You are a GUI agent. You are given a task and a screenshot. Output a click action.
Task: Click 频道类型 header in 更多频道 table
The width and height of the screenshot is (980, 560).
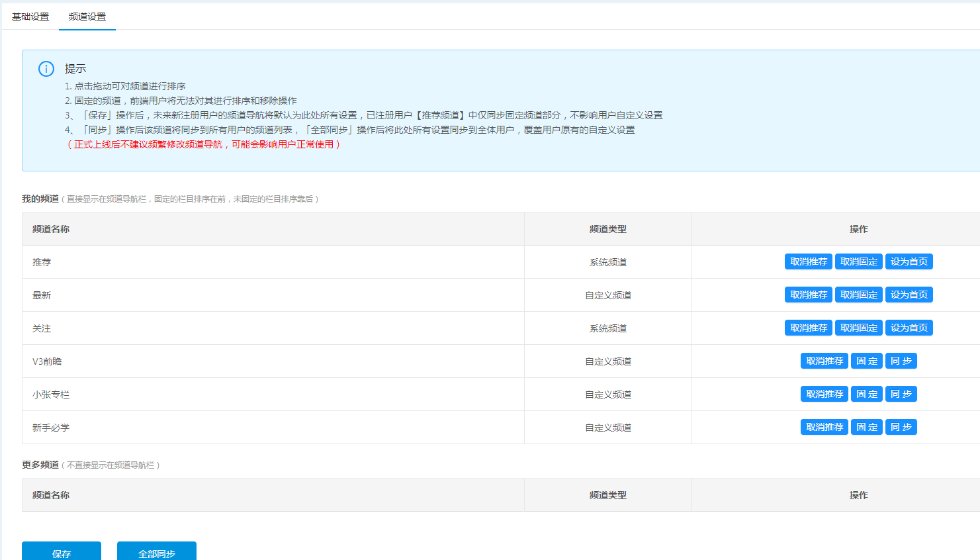[x=608, y=495]
